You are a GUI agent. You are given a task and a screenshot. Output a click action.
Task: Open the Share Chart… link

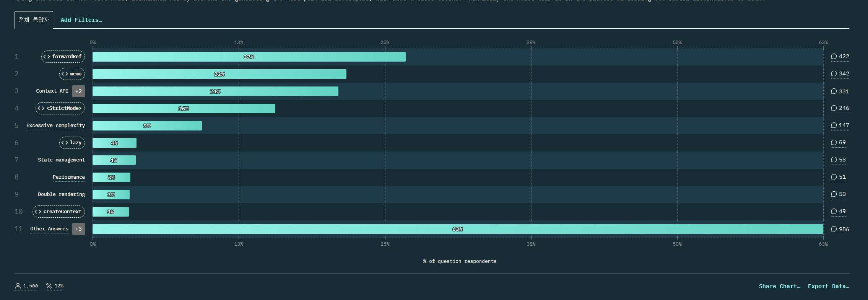tap(779, 286)
